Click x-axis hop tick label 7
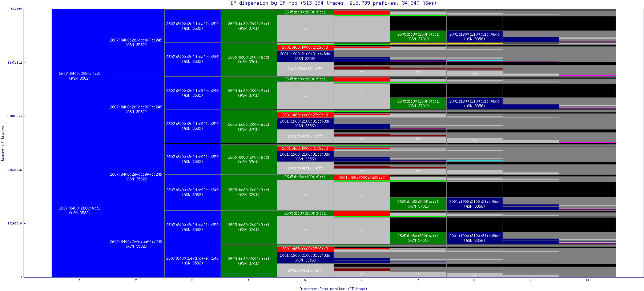 click(x=418, y=280)
